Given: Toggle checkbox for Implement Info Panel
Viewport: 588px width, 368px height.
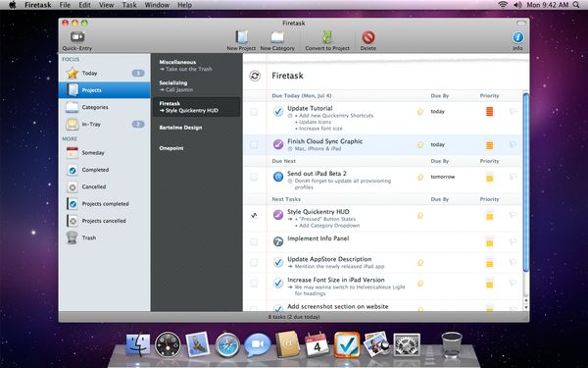Looking at the screenshot, I should pos(254,241).
